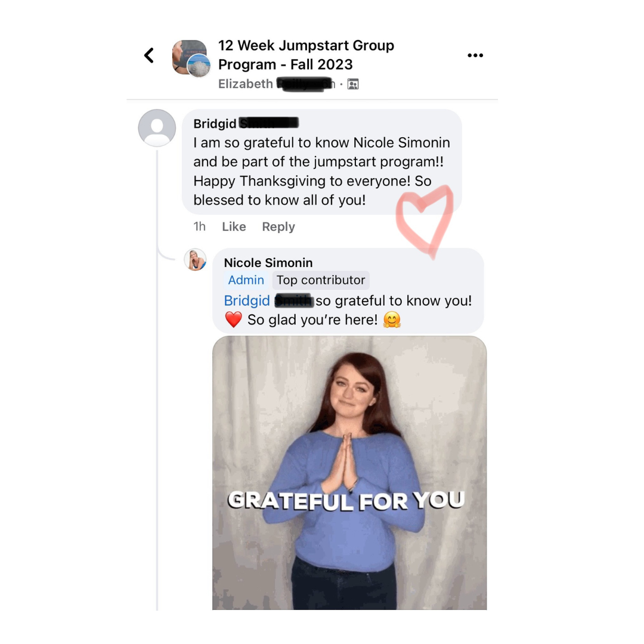Select the Admin badge
644x644 pixels.
click(246, 280)
